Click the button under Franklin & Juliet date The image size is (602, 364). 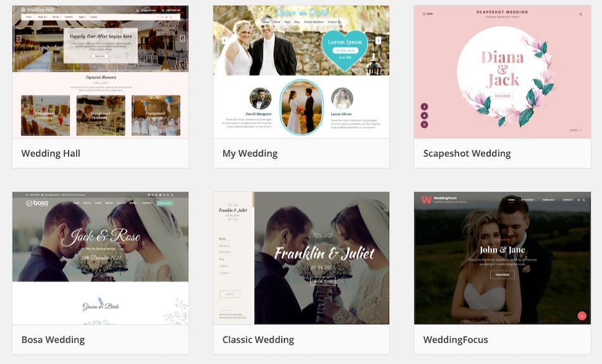pos(323,281)
